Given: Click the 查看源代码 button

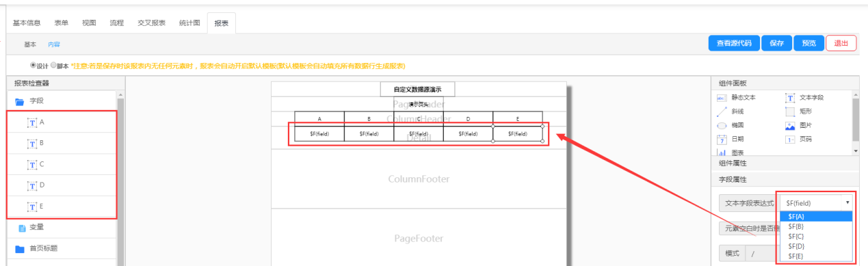Looking at the screenshot, I should pos(734,43).
